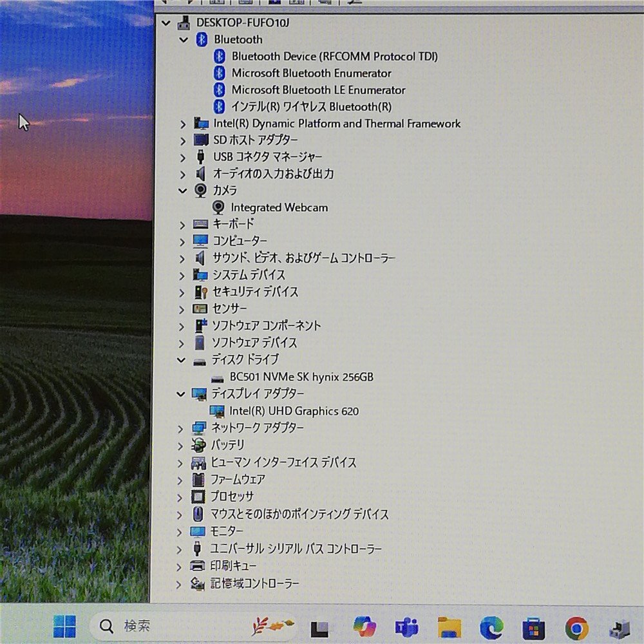Open Microsoft Teams from the taskbar
Viewport: 644px width, 644px height.
[x=406, y=627]
